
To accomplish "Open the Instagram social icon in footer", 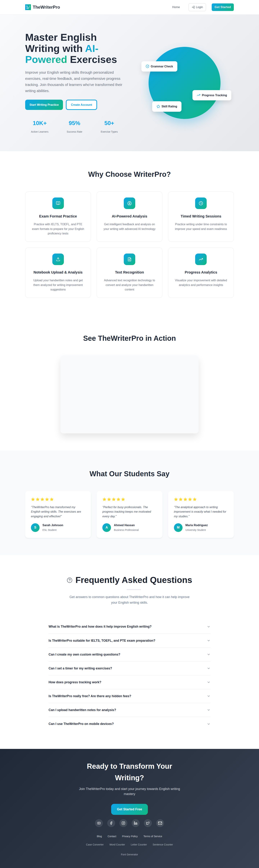I will point(123,823).
